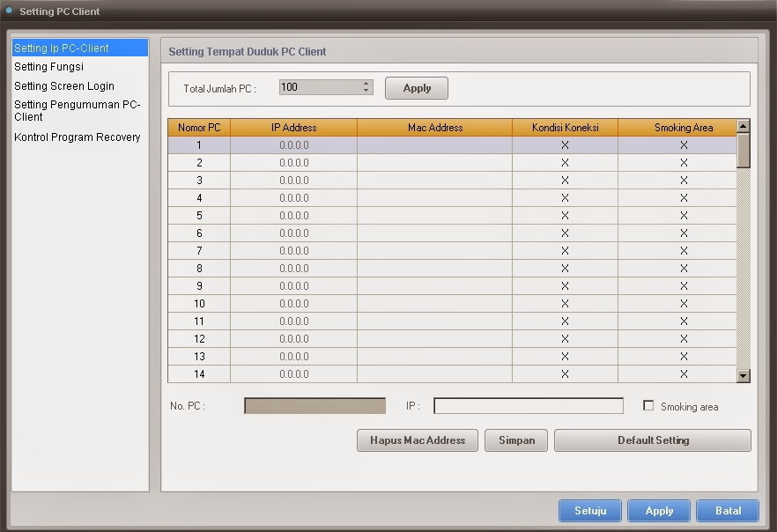Click inside the IP input field

pyautogui.click(x=527, y=405)
